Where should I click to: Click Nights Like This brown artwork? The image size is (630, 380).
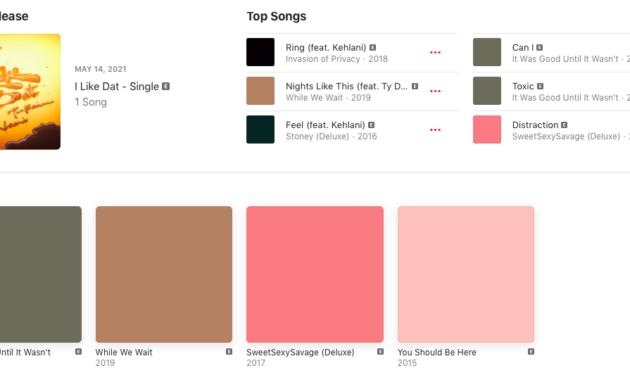click(260, 91)
